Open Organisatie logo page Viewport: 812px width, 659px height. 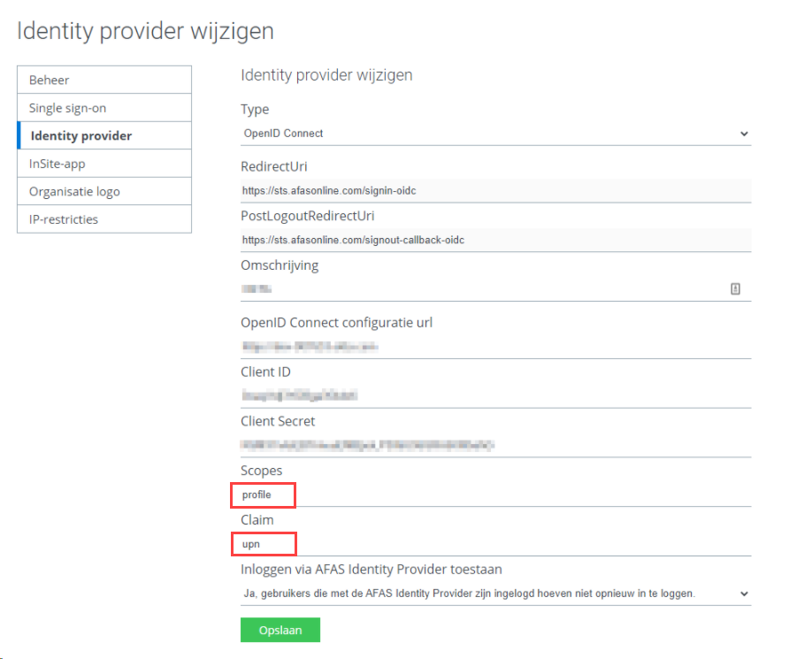104,192
